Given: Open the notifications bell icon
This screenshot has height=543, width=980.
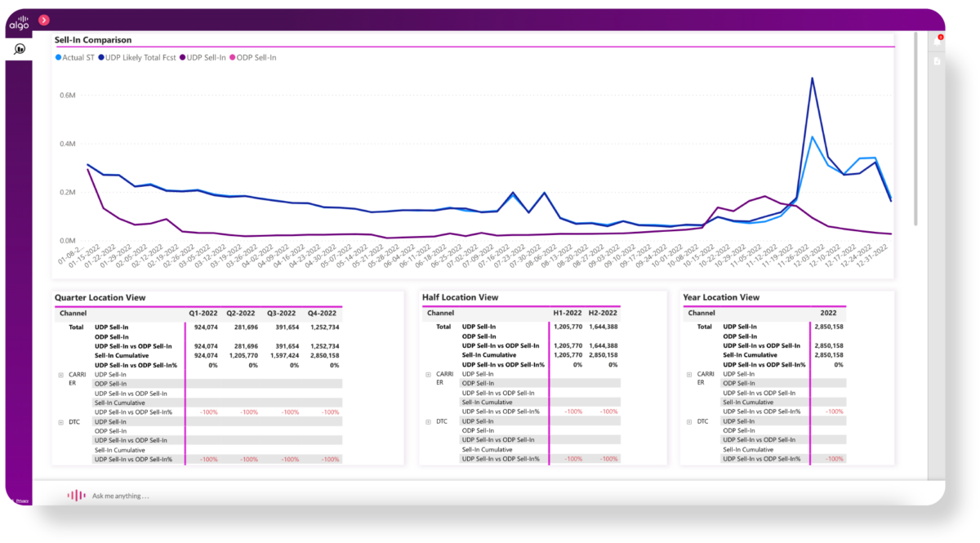Looking at the screenshot, I should pos(937,42).
